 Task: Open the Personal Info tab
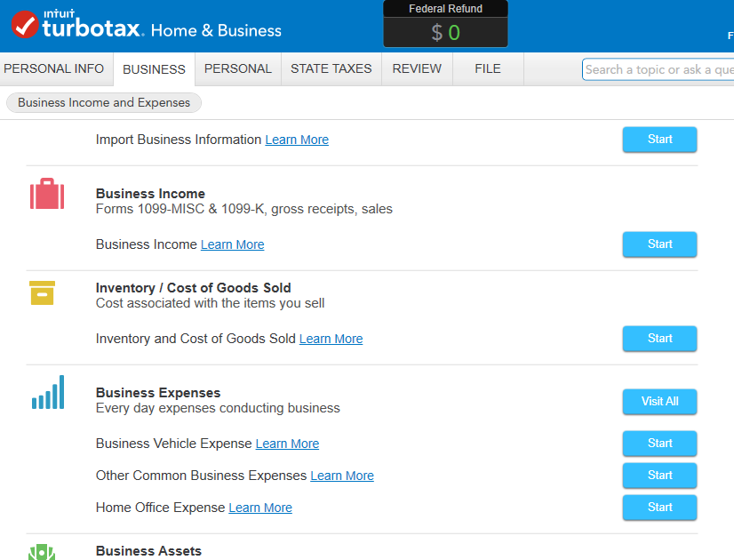coord(54,68)
